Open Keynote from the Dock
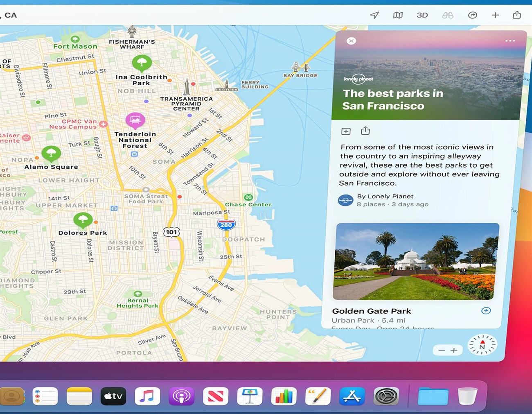 [250, 396]
